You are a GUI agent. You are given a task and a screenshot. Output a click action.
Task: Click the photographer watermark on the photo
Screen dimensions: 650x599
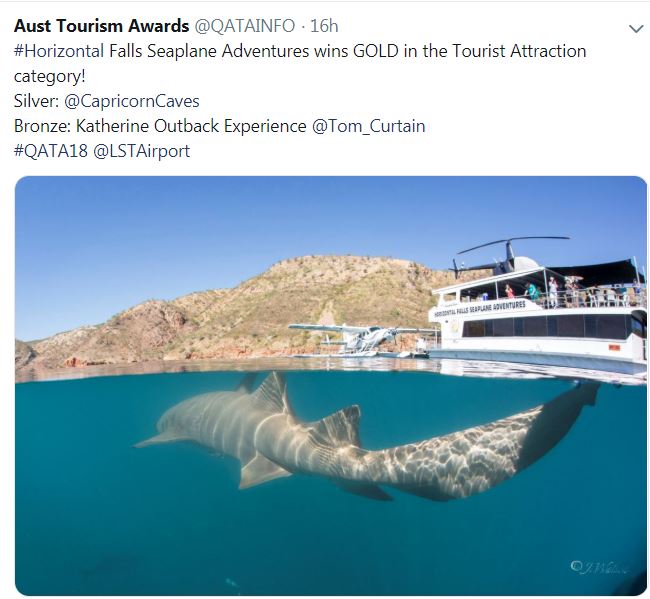point(598,567)
